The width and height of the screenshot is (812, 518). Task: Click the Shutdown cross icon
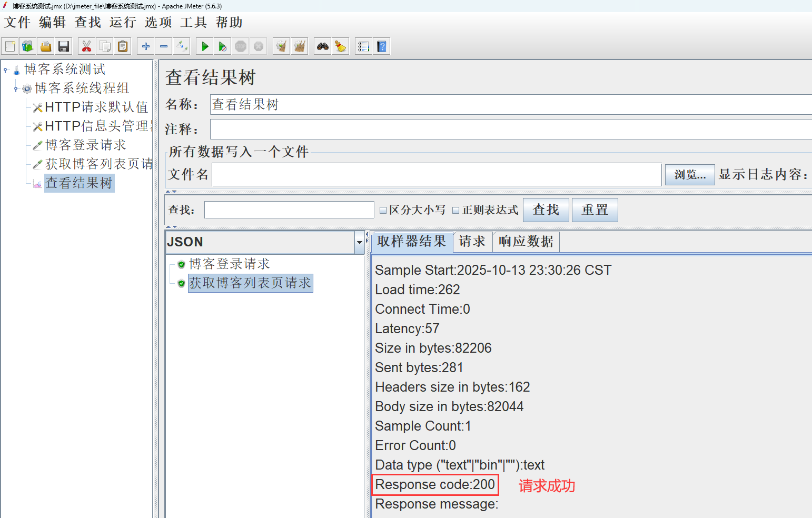point(259,46)
